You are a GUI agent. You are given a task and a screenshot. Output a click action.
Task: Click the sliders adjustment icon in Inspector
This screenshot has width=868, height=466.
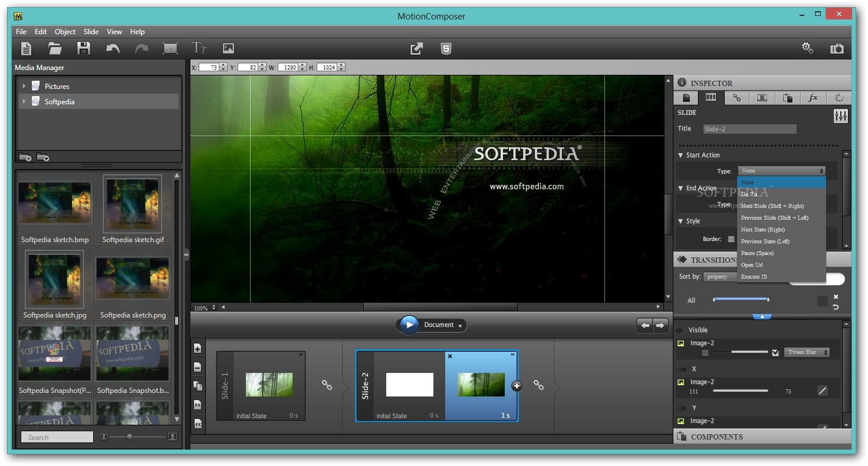click(840, 116)
